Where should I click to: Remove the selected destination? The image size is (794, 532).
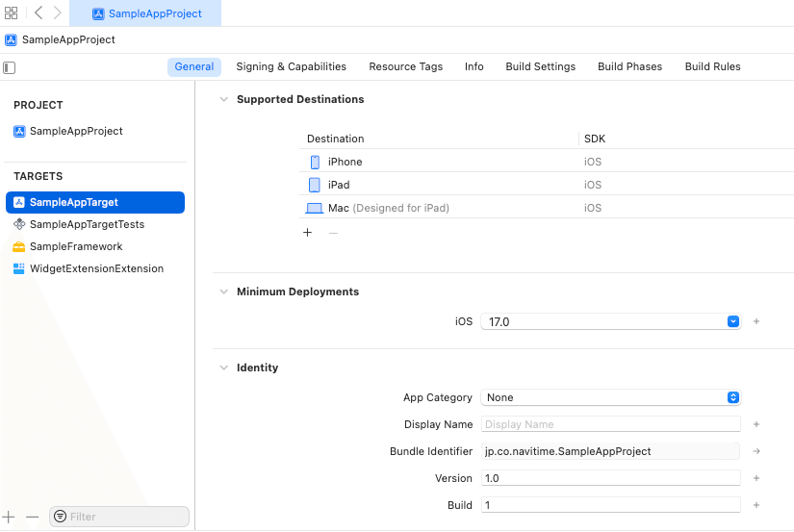coord(333,233)
